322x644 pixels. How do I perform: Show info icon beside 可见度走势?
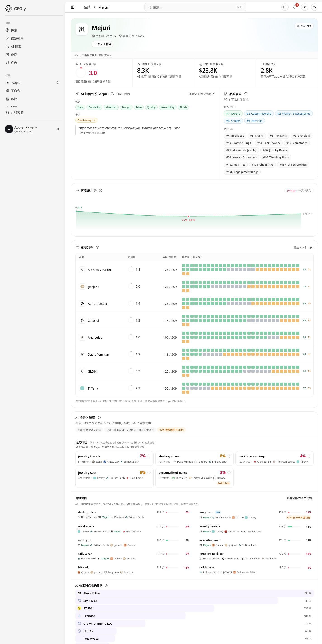101,190
